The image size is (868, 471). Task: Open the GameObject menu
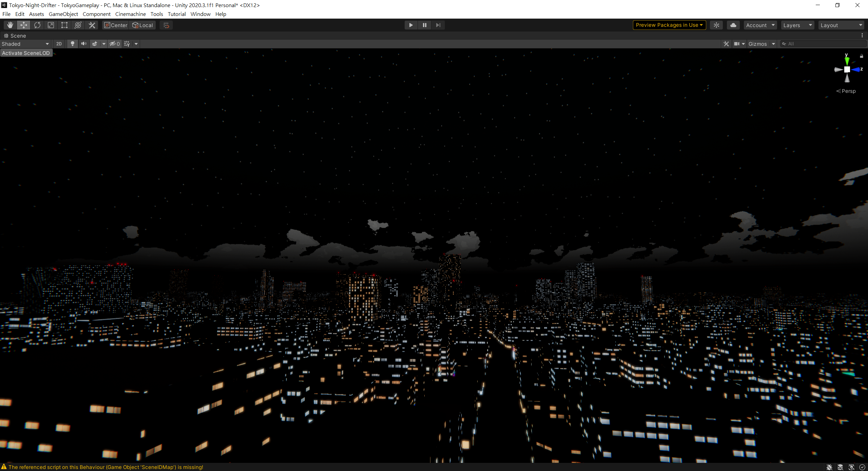click(63, 14)
